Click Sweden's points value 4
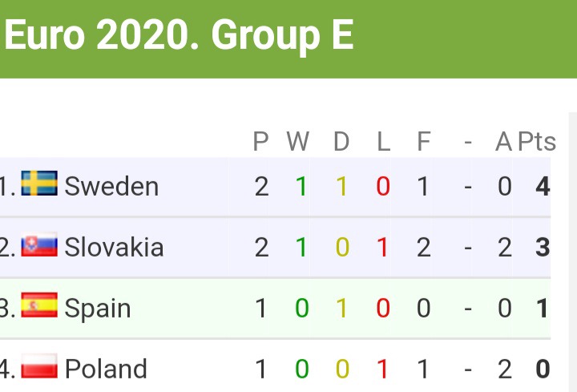 click(x=543, y=186)
